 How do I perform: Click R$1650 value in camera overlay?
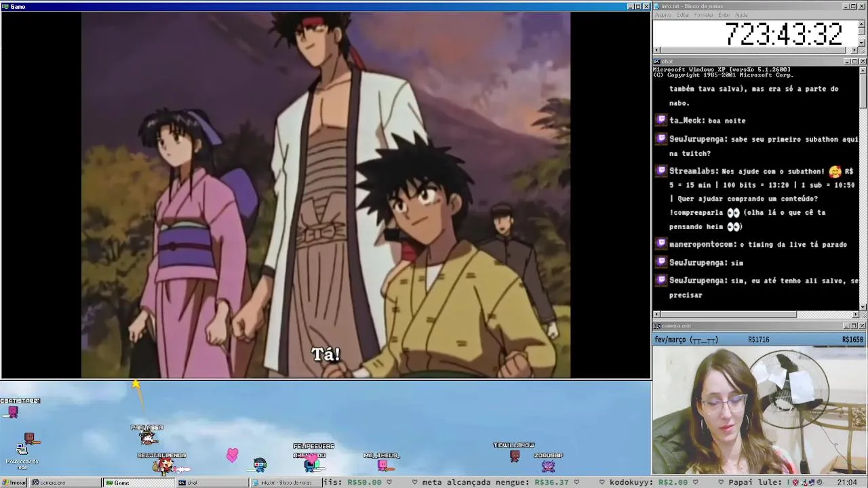(852, 340)
